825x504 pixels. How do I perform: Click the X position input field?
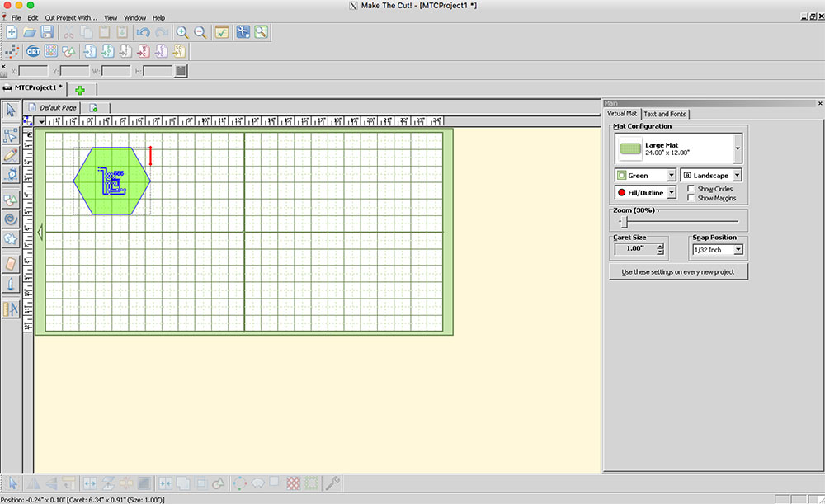pyautogui.click(x=33, y=71)
